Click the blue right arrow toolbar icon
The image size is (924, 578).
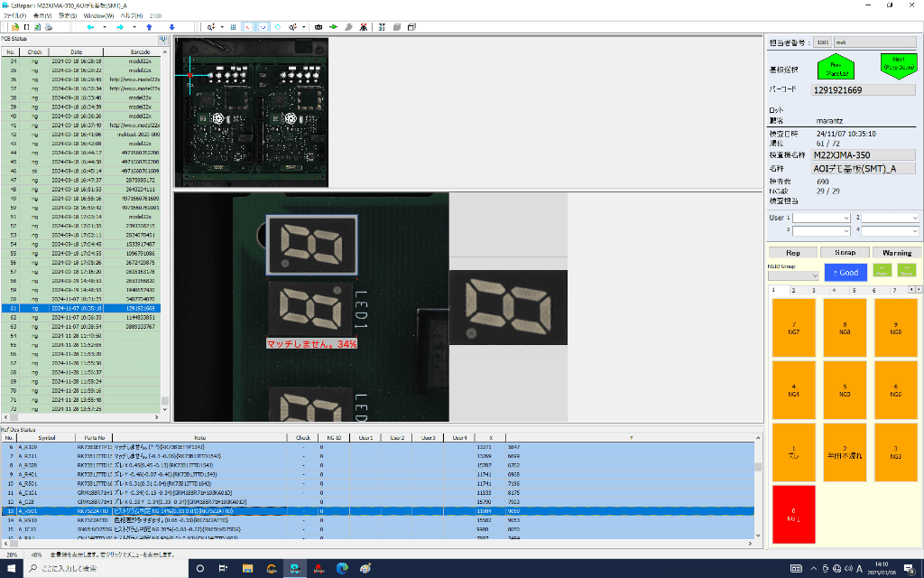coord(119,27)
